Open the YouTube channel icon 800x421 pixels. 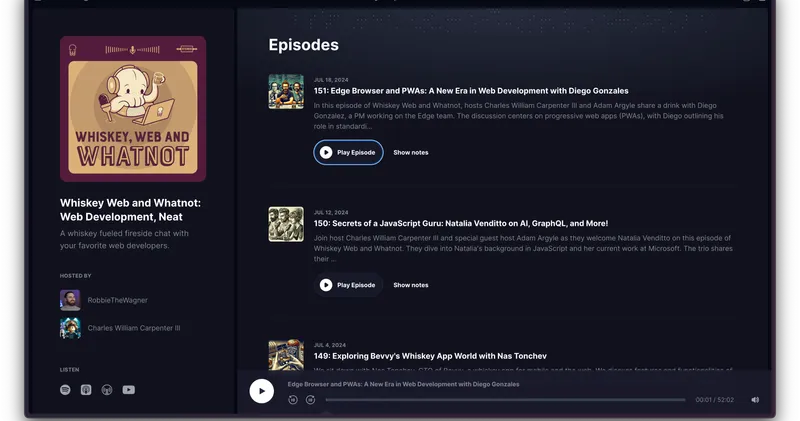coord(128,390)
